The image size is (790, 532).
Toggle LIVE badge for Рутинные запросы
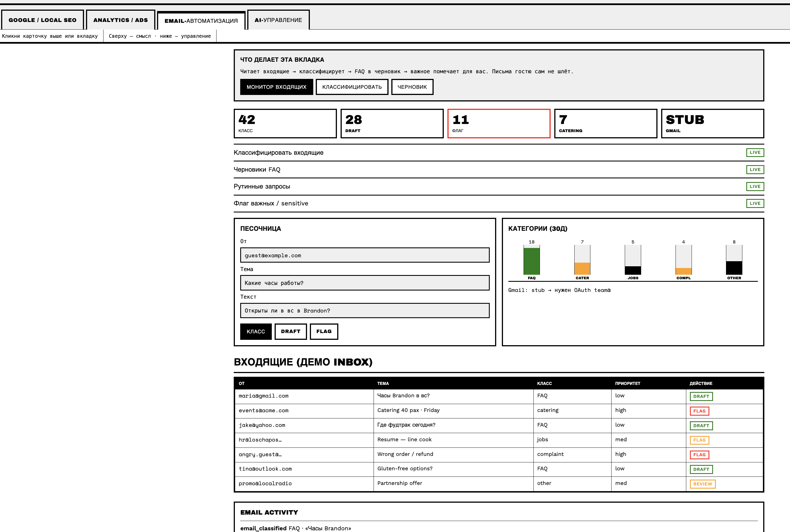755,186
